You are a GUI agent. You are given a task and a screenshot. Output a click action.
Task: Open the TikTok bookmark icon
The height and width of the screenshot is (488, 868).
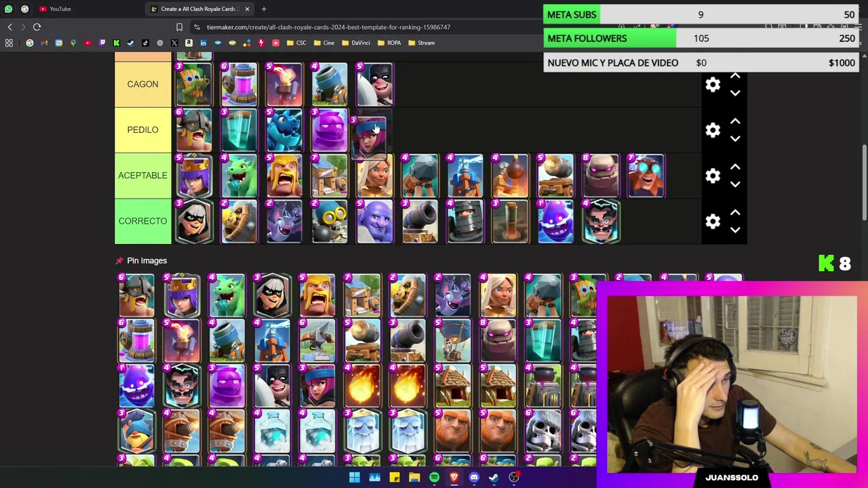pyautogui.click(x=145, y=43)
